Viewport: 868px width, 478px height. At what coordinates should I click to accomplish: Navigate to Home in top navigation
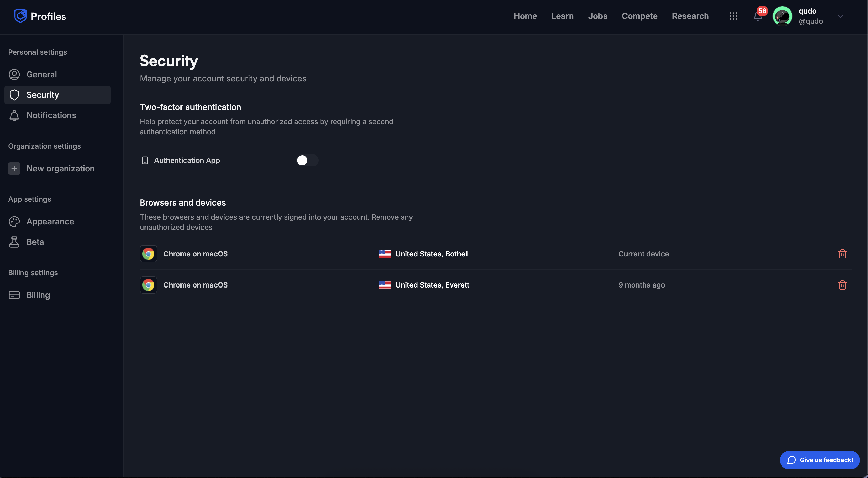pyautogui.click(x=525, y=16)
